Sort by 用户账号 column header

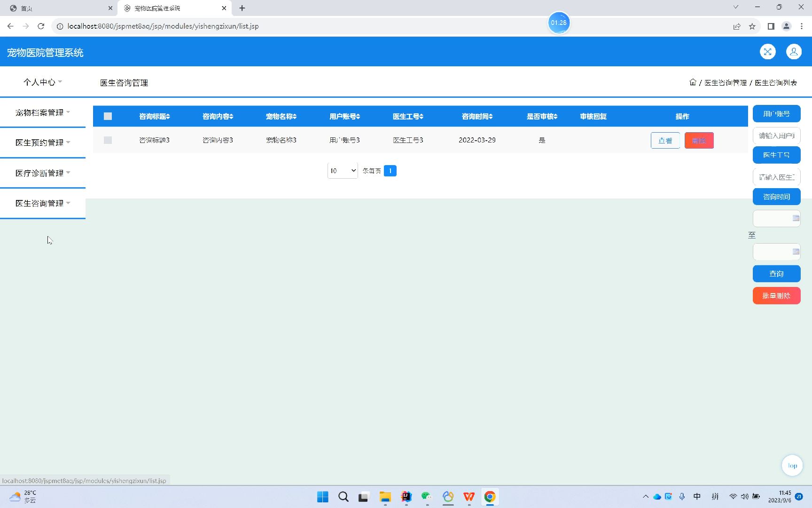point(344,116)
